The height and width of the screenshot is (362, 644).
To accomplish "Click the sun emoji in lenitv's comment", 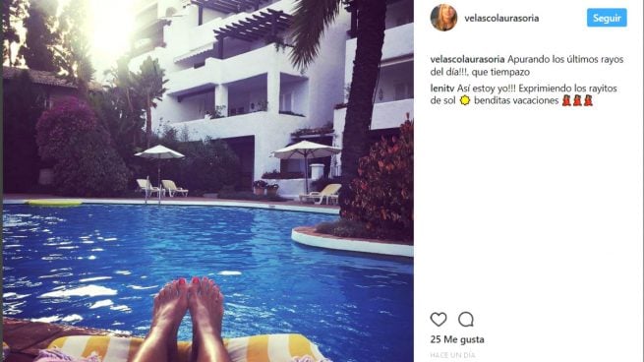I will click(464, 100).
